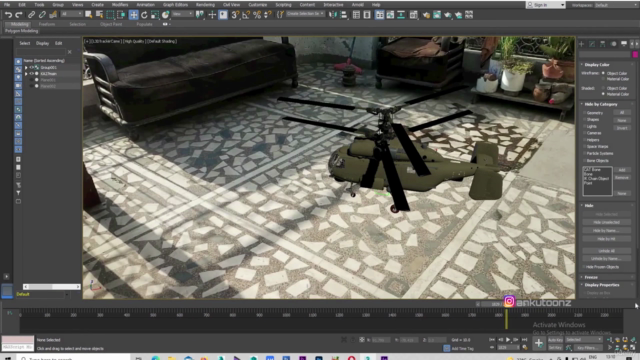Viewport: 640px width, 360px height.
Task: Activate the Select and Scale tool
Action: pos(155,15)
